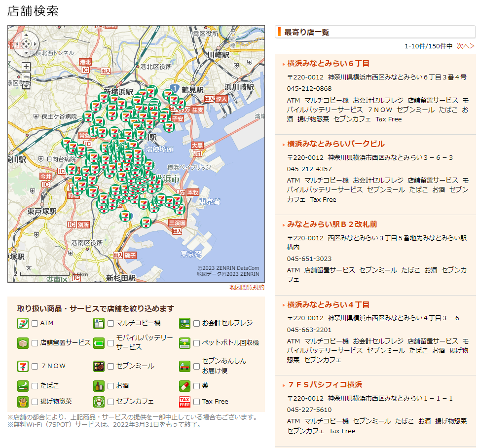The height and width of the screenshot is (448, 479).
Task: Open the 横浜みなとみらいパークビル store link
Action: (336, 144)
